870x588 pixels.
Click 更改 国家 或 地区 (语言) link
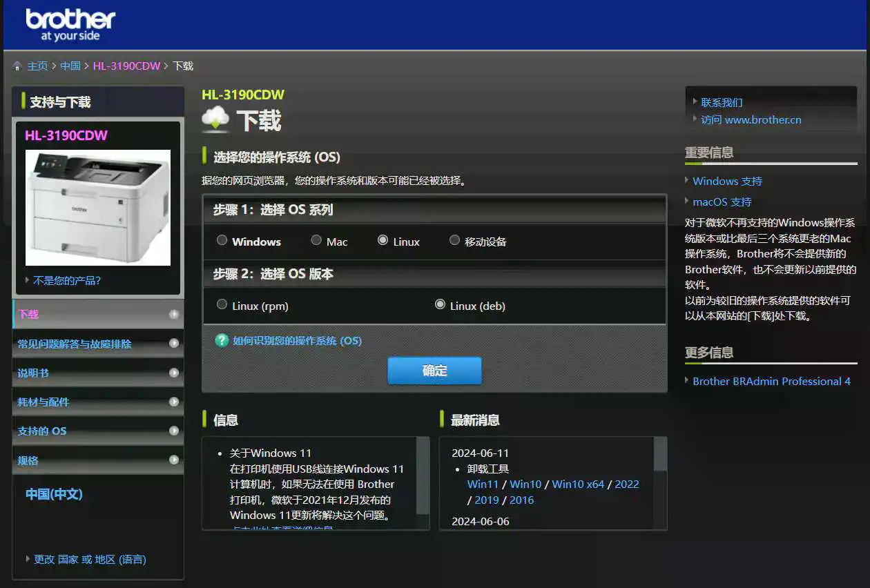(90, 560)
